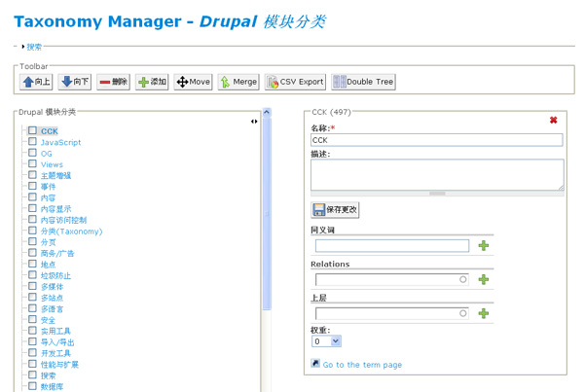
Task: Tick the Views checkbox
Action: (32, 164)
